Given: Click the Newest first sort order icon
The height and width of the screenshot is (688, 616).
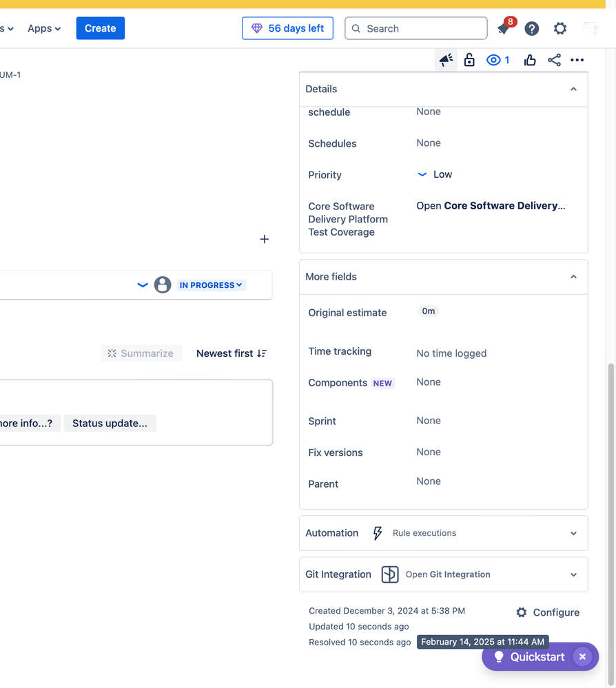Looking at the screenshot, I should [262, 353].
